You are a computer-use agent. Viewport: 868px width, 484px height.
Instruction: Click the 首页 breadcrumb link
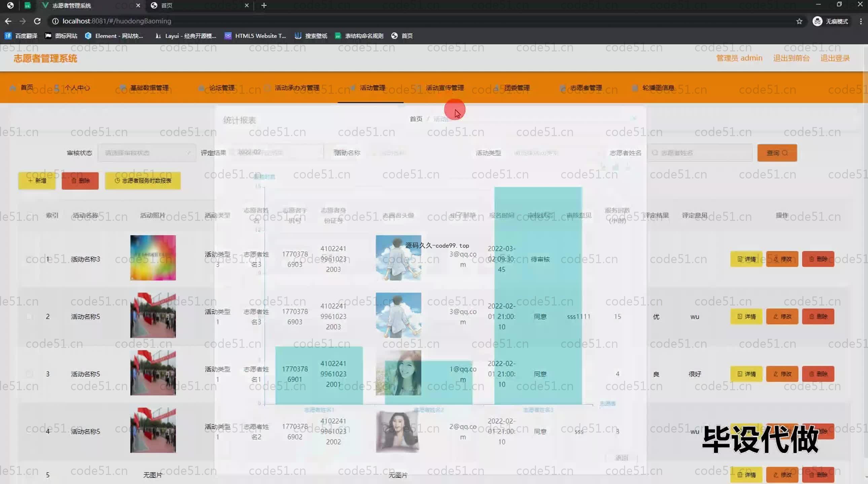(416, 119)
